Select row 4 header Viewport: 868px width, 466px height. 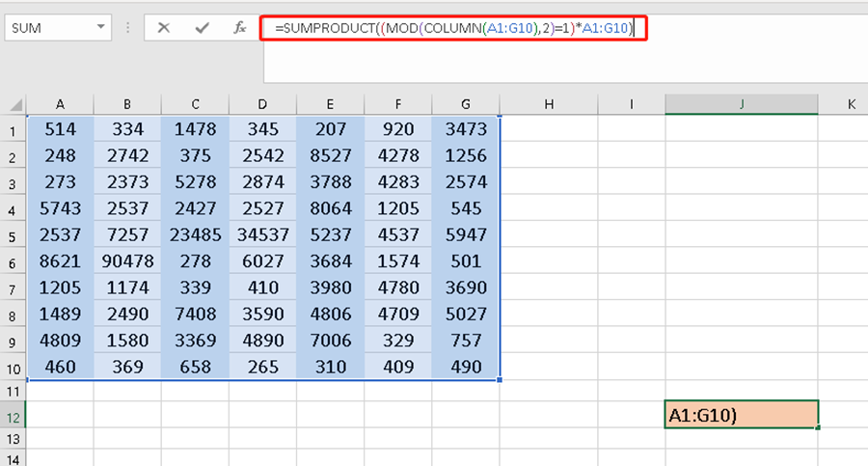(x=13, y=208)
